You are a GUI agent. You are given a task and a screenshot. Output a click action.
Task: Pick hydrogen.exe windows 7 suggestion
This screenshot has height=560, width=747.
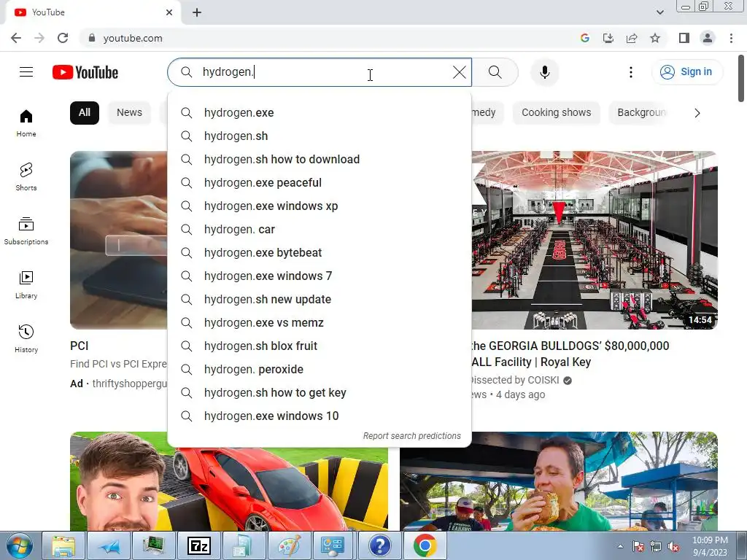320,276
